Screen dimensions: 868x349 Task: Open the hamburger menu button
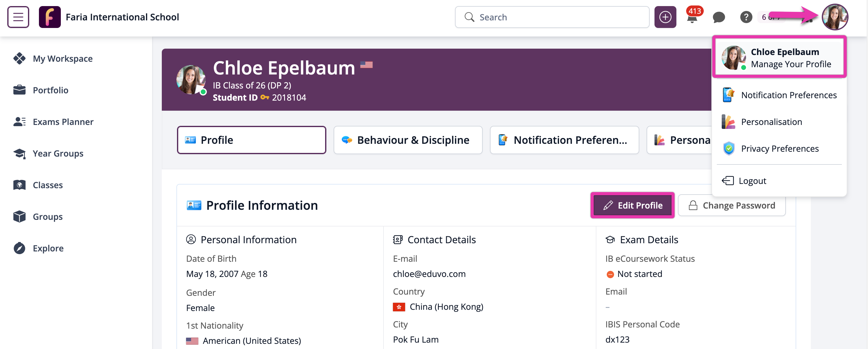click(x=18, y=17)
